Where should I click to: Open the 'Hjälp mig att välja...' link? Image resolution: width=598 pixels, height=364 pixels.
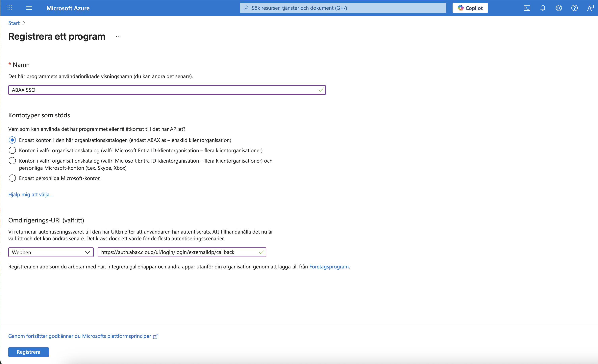pos(31,194)
